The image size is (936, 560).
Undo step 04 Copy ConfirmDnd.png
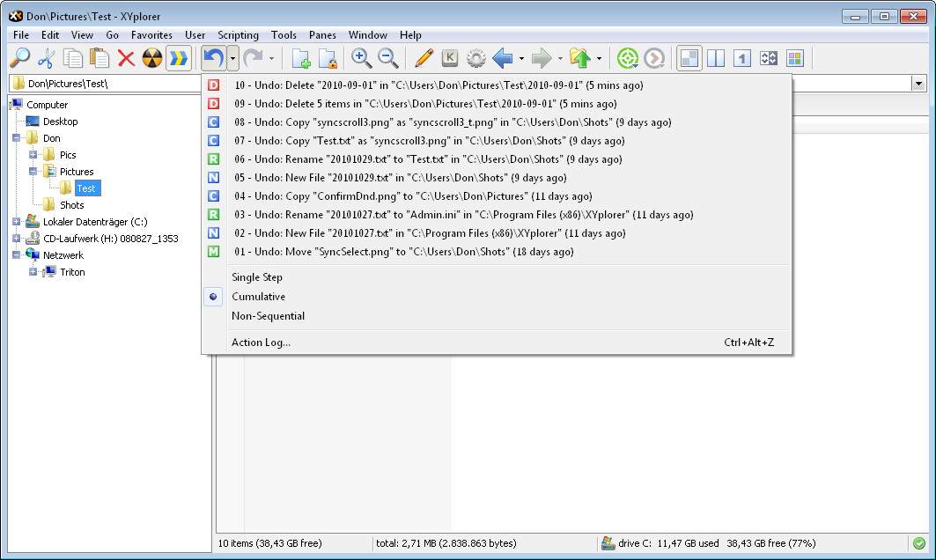496,196
